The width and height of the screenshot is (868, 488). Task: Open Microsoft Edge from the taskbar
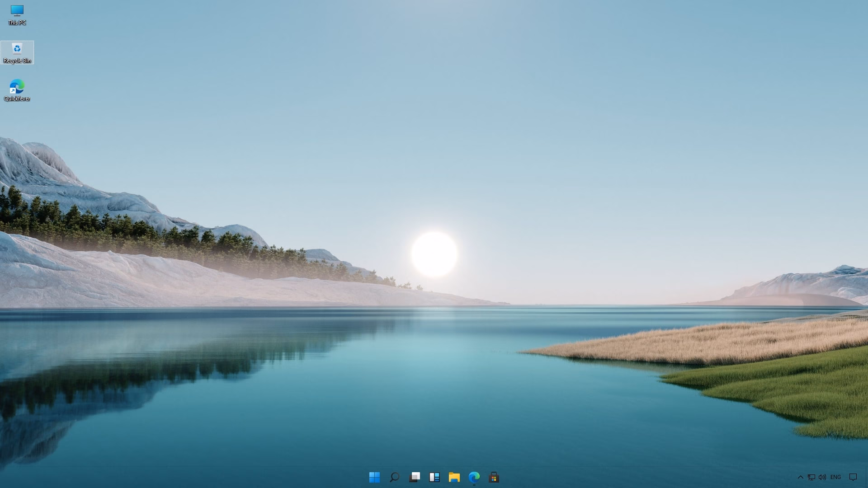pyautogui.click(x=474, y=477)
